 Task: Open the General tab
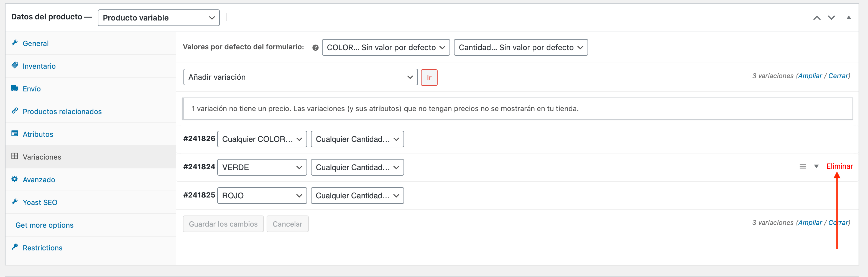coord(91,43)
